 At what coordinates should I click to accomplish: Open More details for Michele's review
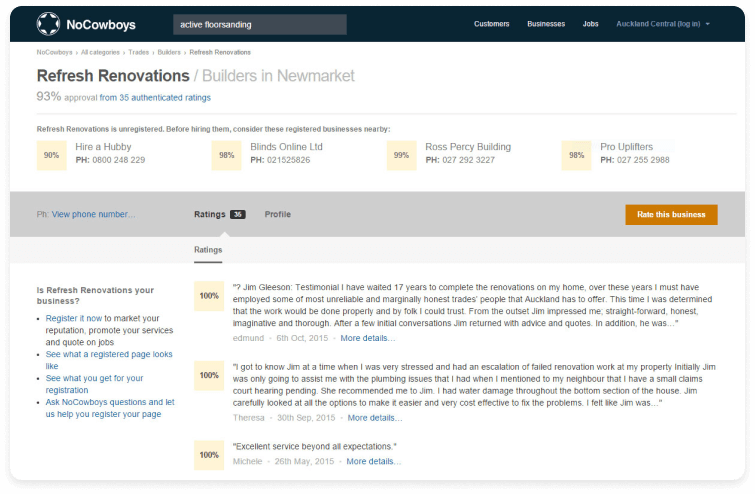[374, 461]
